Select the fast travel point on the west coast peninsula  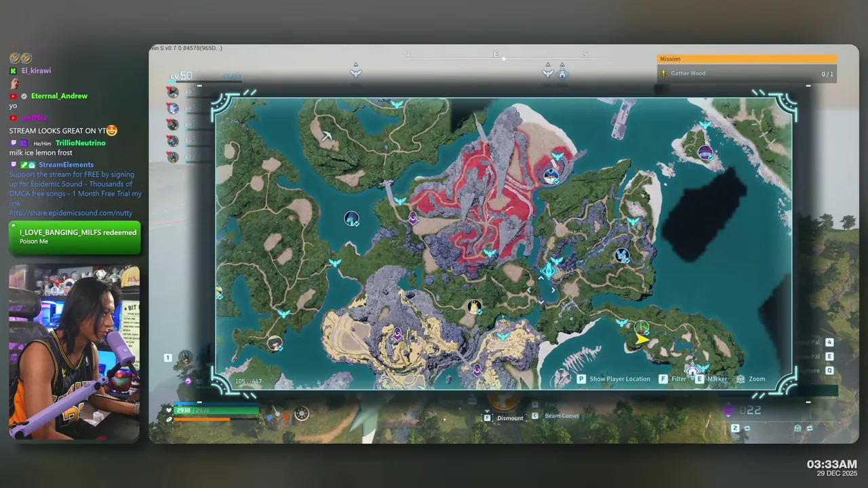[334, 263]
